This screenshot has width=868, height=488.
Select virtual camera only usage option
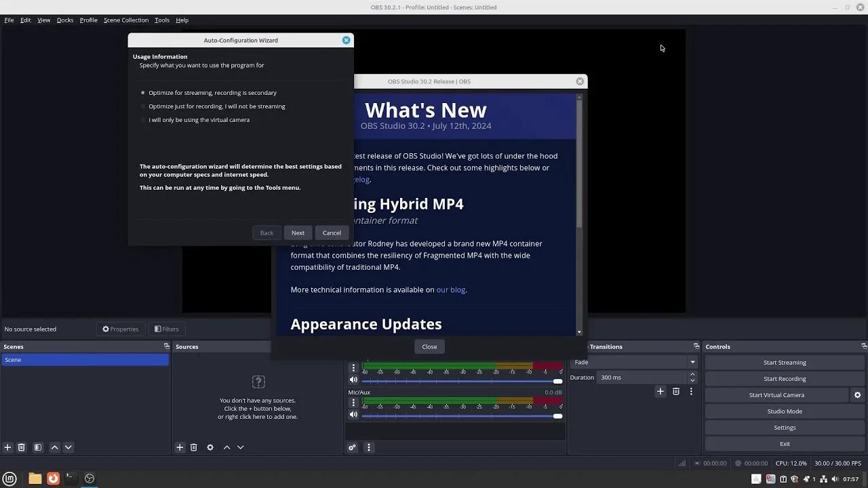click(143, 120)
